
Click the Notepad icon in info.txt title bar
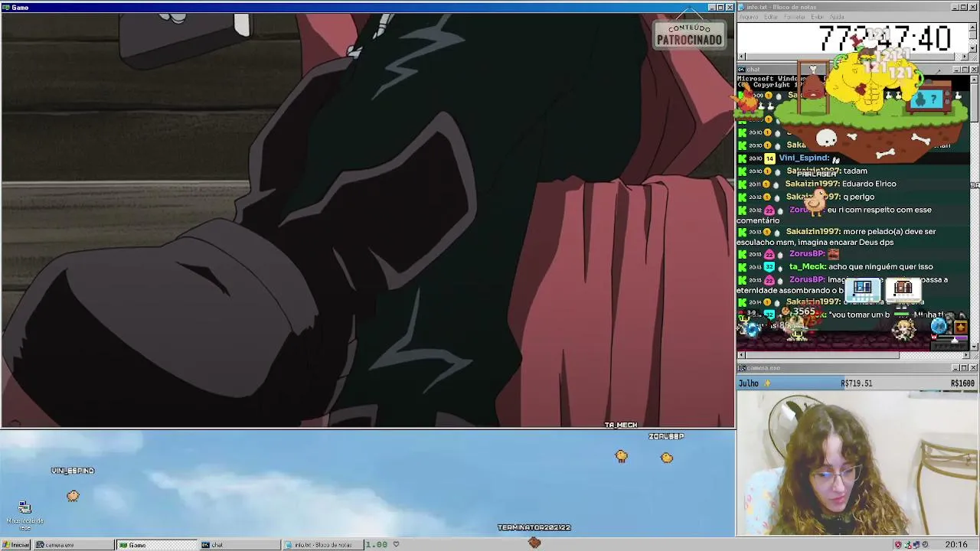[742, 8]
